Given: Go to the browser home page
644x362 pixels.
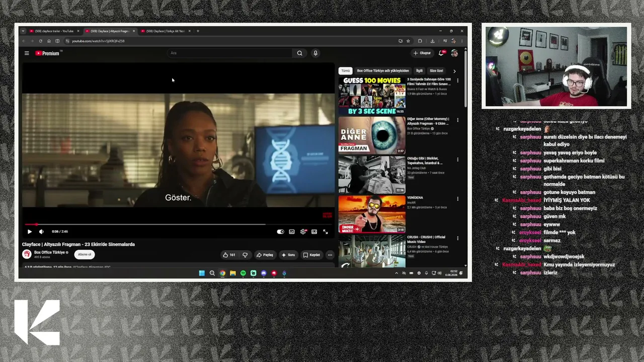Looking at the screenshot, I should pos(49,41).
